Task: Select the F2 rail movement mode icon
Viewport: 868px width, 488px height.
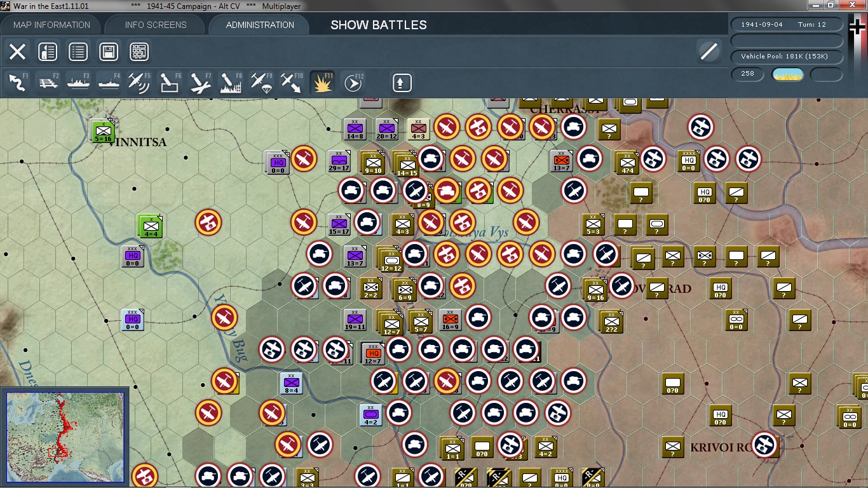Action: pos(48,83)
